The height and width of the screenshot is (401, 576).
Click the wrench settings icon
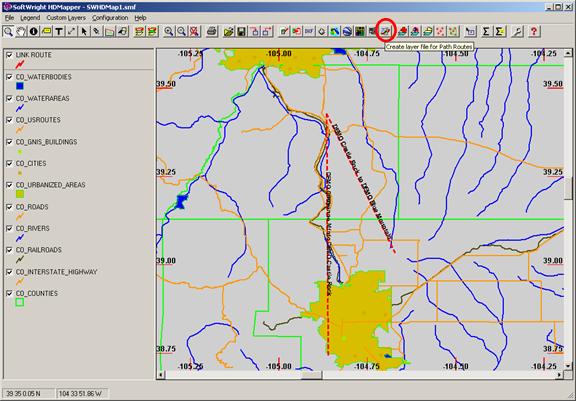point(517,32)
